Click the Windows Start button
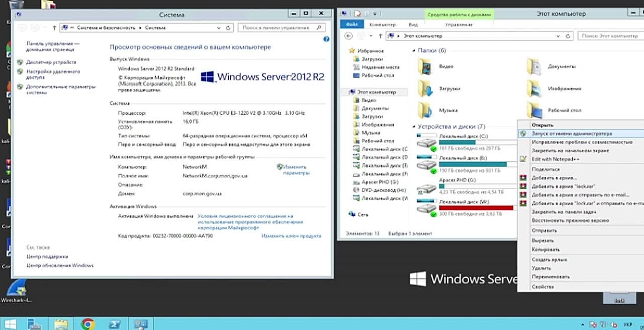Viewport: 644px width, 330px height. [10, 324]
